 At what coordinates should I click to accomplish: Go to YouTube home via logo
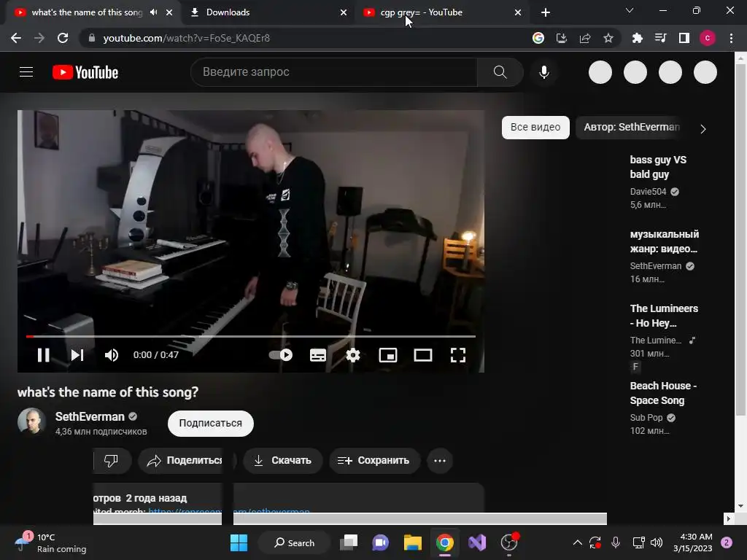(x=85, y=72)
